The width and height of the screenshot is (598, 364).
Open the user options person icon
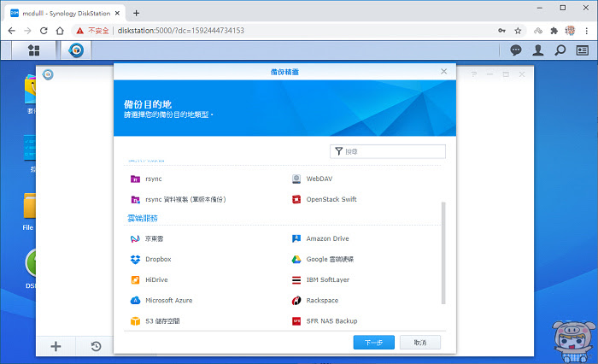coord(537,50)
